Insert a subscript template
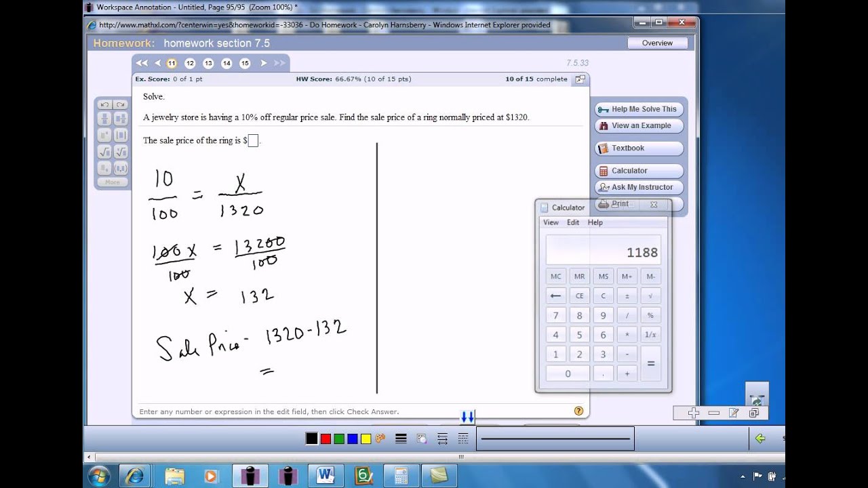868x488 pixels. pos(104,168)
